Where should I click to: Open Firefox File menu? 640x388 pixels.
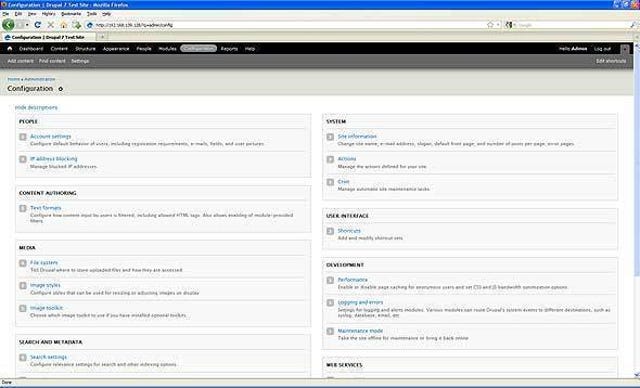5,14
